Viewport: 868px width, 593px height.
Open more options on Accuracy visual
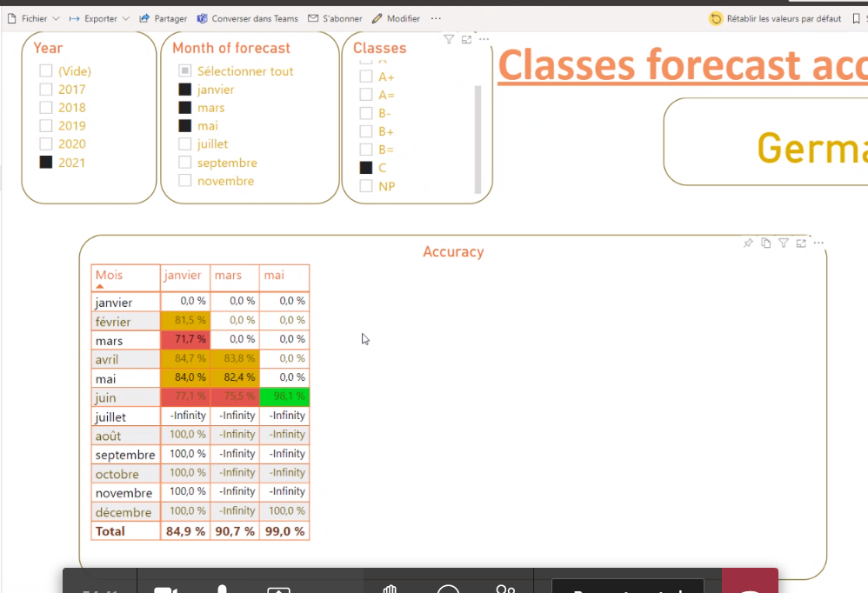point(818,243)
